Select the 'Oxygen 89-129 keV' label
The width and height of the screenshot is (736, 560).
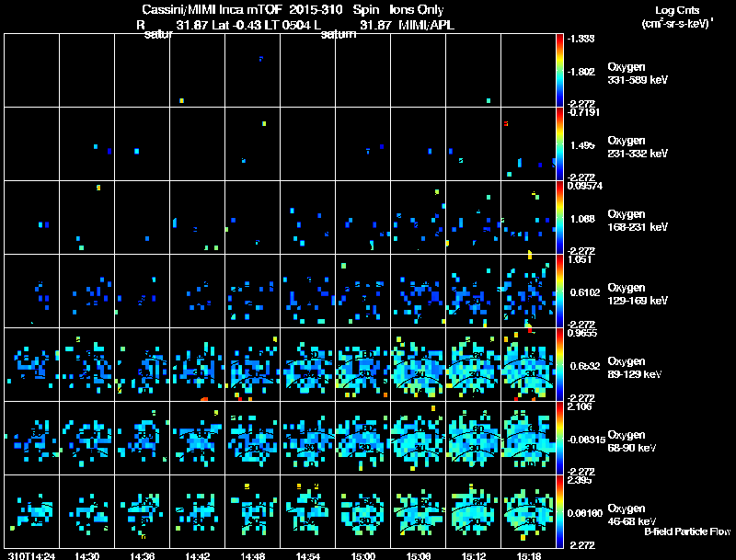[635, 368]
